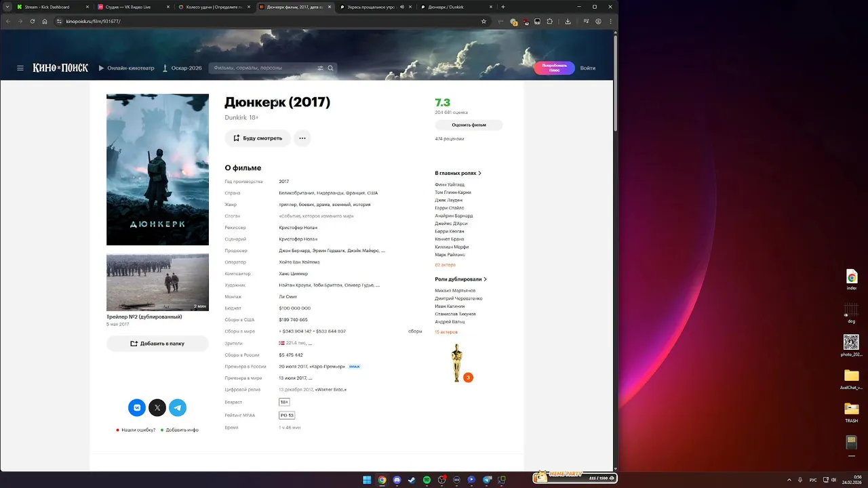
Task: Open Windows Start menu
Action: tap(367, 480)
